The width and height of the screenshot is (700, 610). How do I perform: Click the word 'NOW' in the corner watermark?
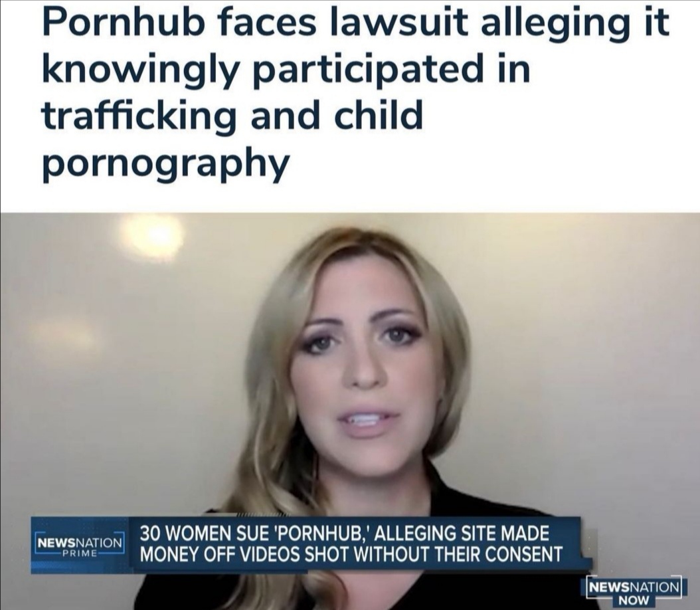tap(634, 601)
